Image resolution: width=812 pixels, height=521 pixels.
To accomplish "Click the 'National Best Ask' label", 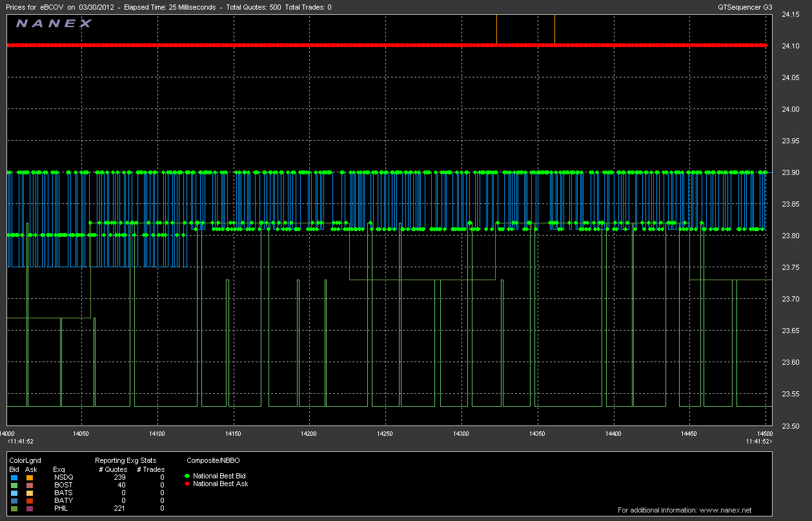I will click(x=220, y=484).
